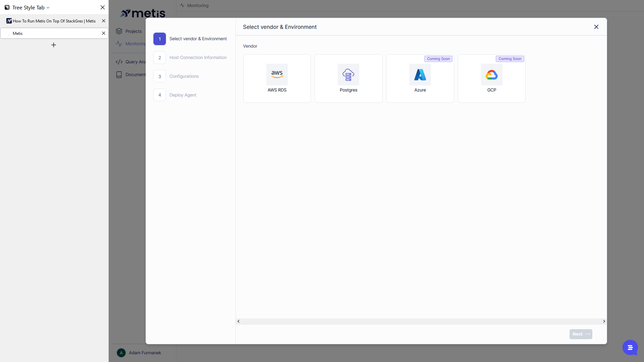Open the chat support bubble
This screenshot has width=644, height=362.
click(630, 347)
